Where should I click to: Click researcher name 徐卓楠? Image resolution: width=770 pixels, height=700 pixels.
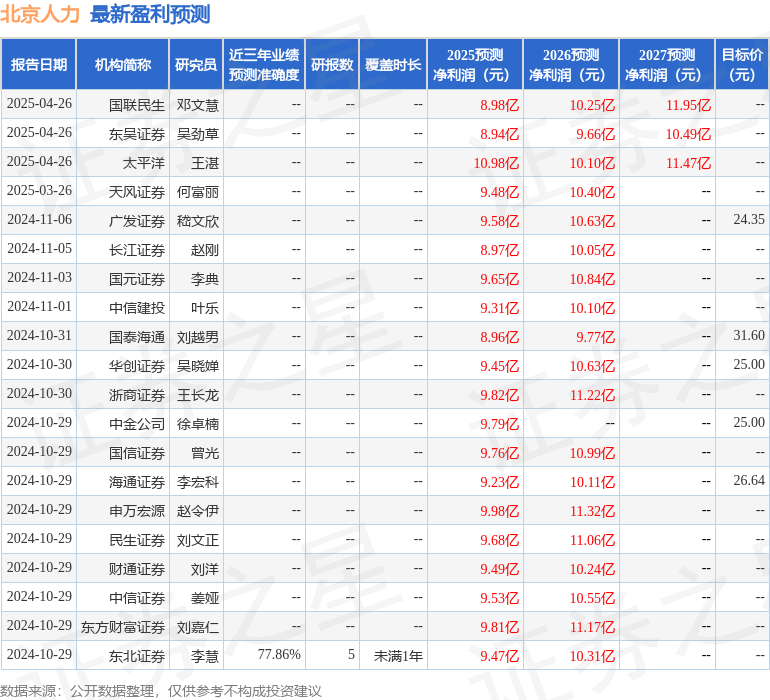click(197, 424)
